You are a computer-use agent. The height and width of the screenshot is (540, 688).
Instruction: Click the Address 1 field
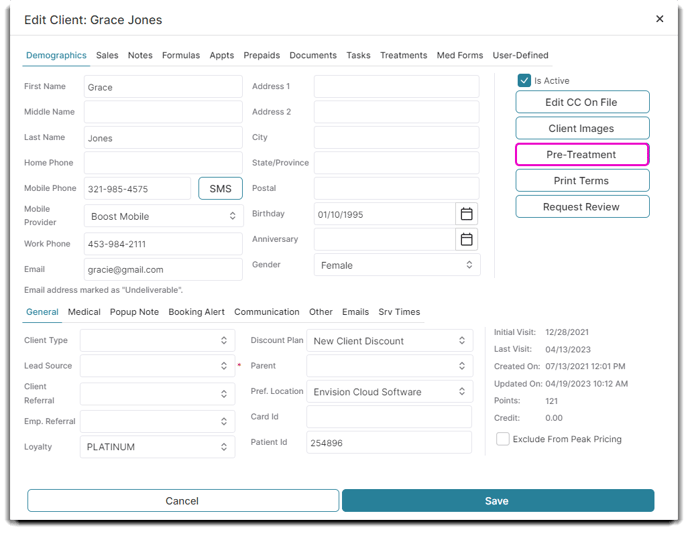pos(397,87)
